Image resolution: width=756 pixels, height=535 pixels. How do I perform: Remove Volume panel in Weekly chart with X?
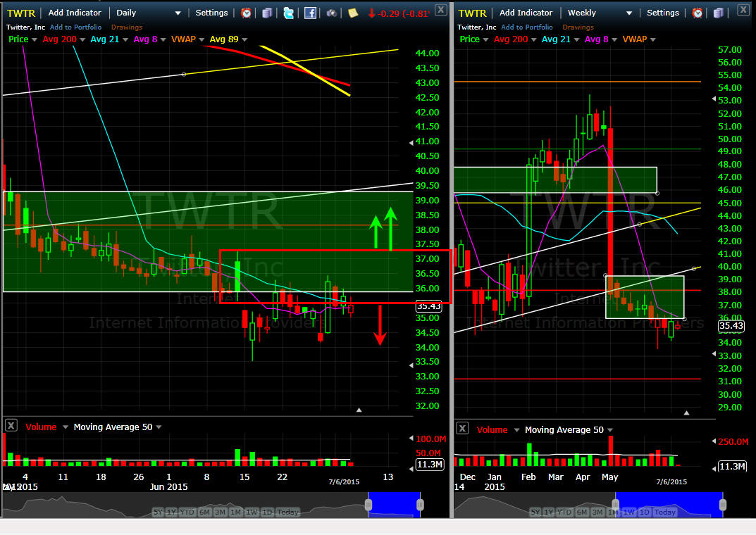[x=462, y=428]
